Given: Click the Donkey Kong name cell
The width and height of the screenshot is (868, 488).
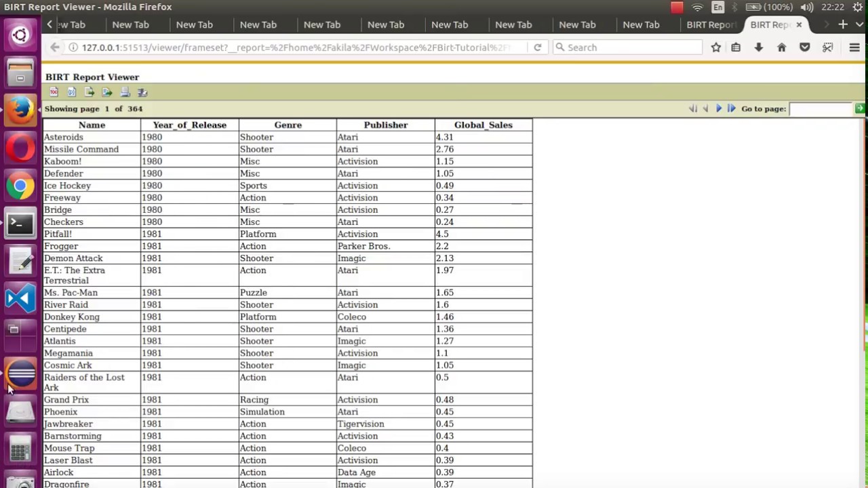Looking at the screenshot, I should pos(92,317).
